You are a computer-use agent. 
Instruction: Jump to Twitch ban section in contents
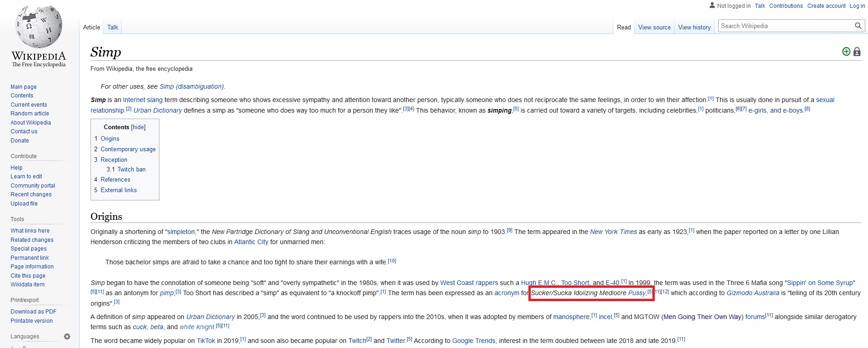(131, 170)
